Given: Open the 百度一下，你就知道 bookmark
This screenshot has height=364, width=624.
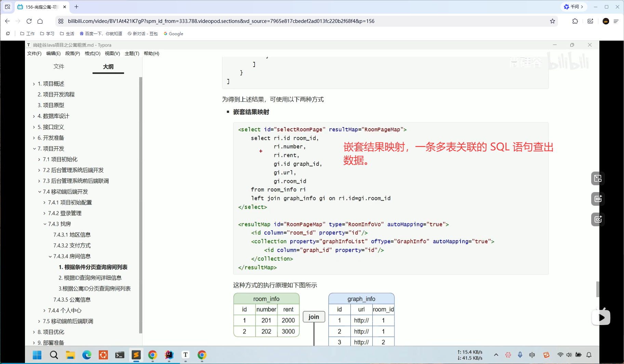Looking at the screenshot, I should click(x=101, y=33).
